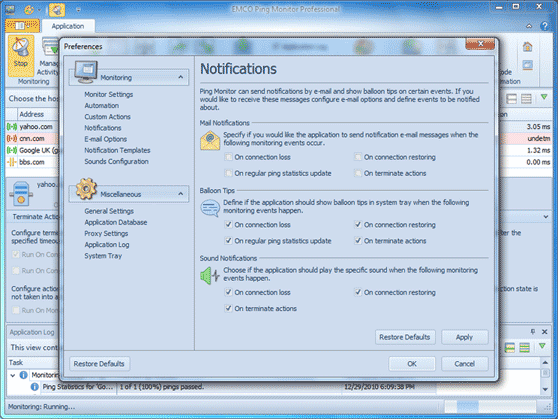Select Custom Actions preferences page
This screenshot has height=419, width=558.
[107, 117]
